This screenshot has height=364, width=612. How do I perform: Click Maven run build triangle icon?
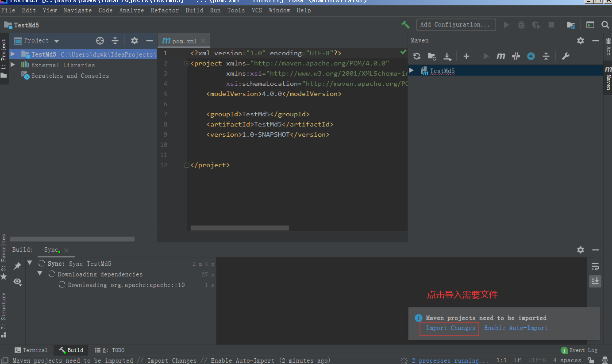pyautogui.click(x=486, y=56)
